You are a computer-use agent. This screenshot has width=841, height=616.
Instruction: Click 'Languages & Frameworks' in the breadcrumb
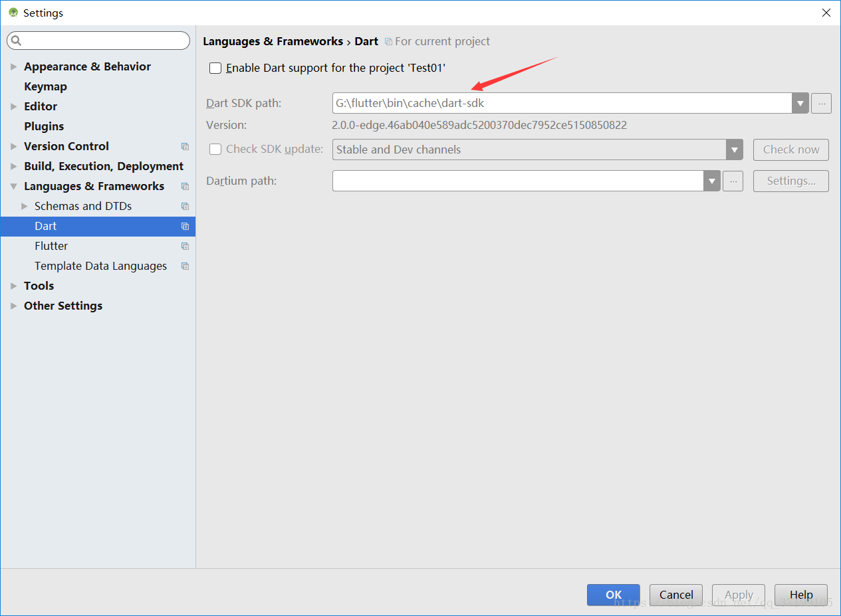pos(273,41)
